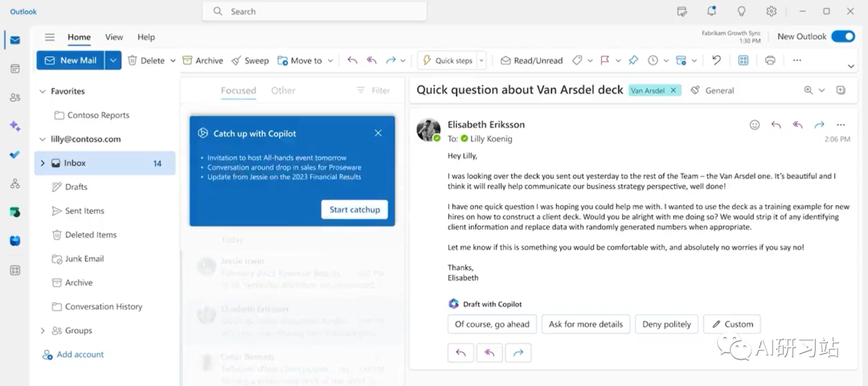The height and width of the screenshot is (386, 868).
Task: Click the Custom Copilot draft button
Action: click(732, 324)
